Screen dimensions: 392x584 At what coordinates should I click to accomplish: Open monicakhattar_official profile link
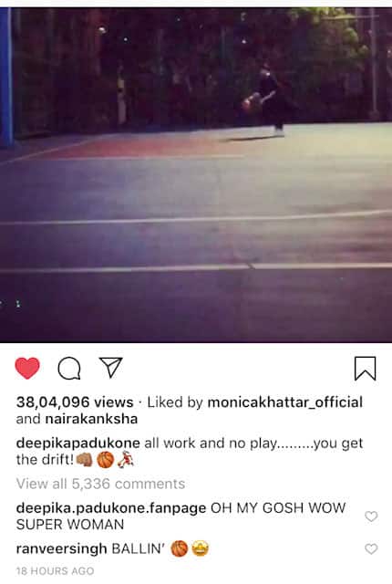coord(285,402)
